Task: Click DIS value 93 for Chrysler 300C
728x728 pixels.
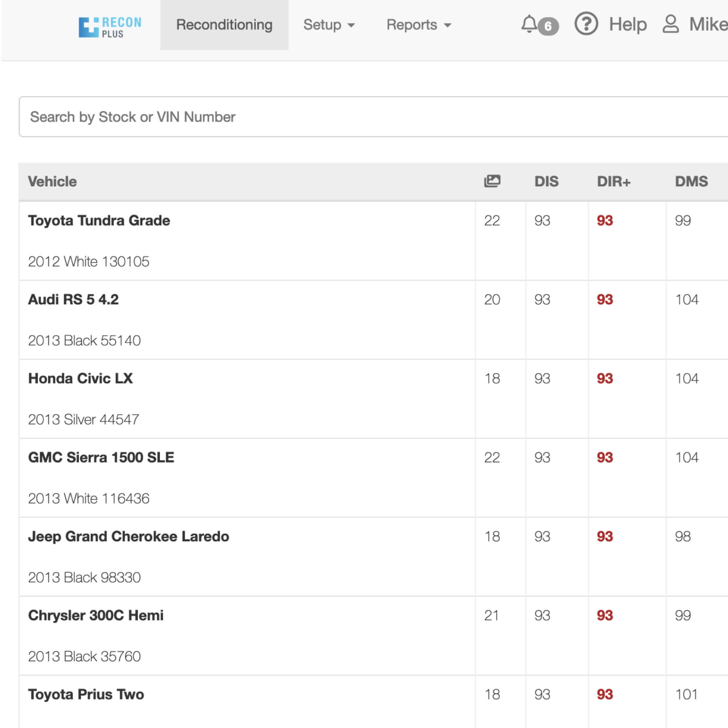Action: 542,615
